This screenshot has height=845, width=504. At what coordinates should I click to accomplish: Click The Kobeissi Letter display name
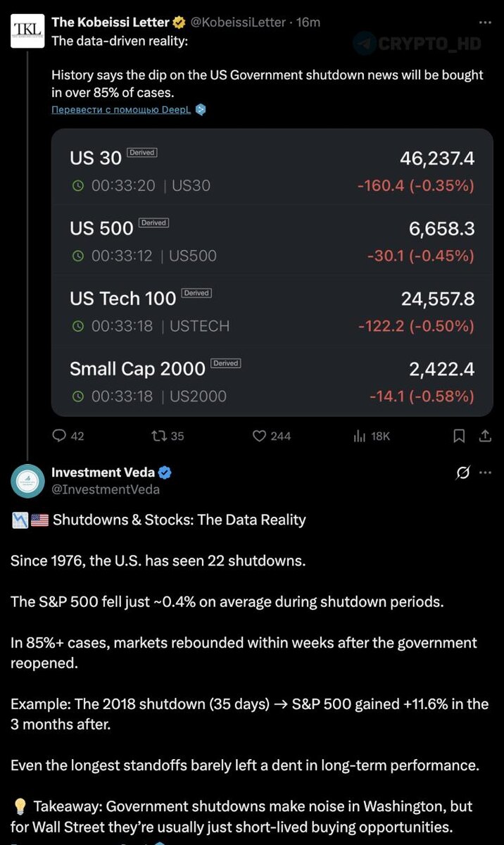coord(111,23)
